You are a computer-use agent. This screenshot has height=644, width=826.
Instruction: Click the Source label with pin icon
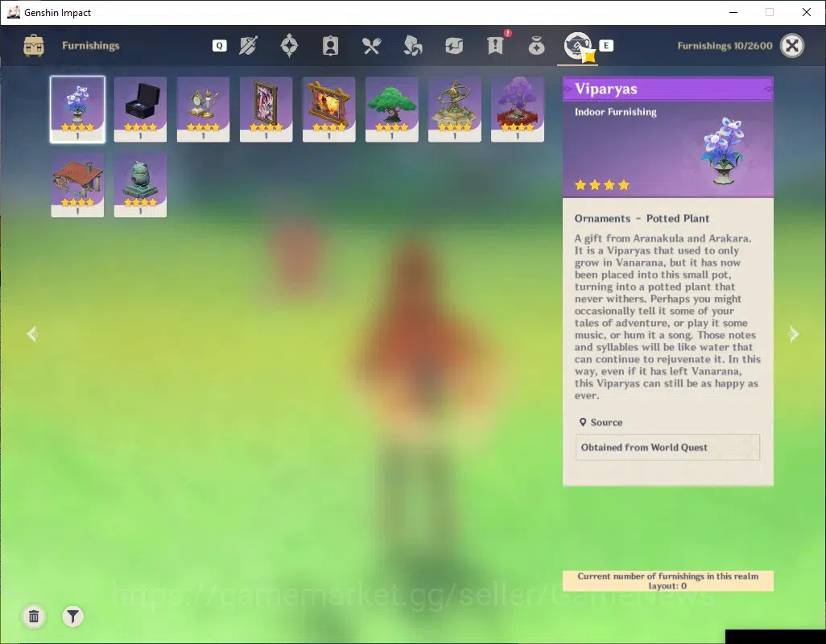(x=601, y=423)
